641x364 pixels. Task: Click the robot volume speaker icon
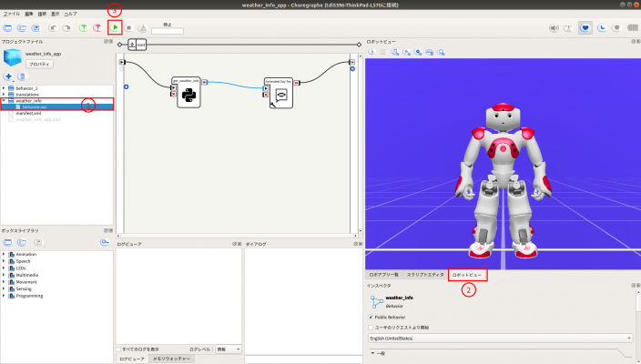(554, 28)
